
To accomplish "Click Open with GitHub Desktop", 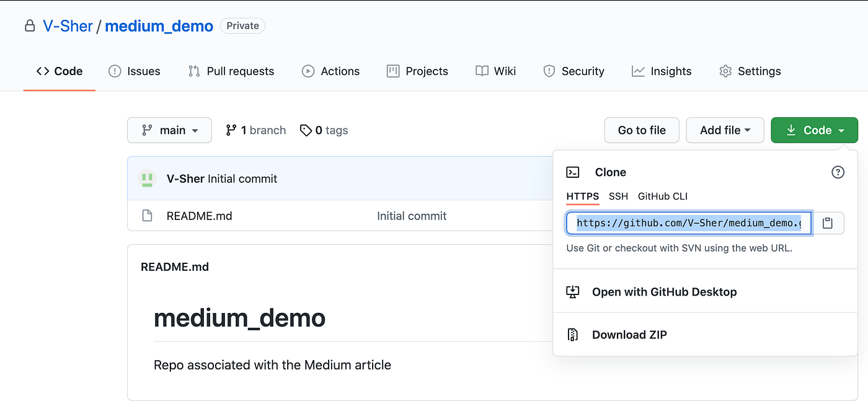I will pos(665,292).
